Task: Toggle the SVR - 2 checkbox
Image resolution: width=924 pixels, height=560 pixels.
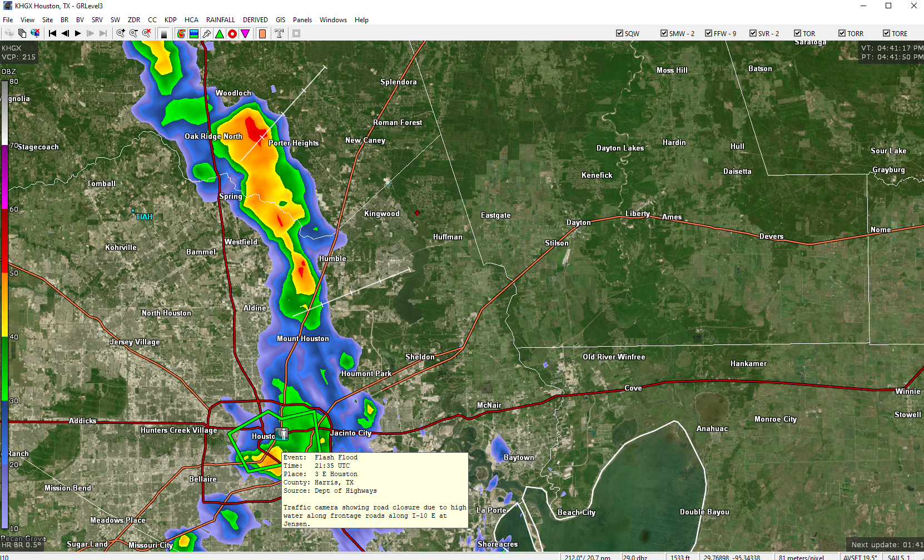Action: [x=753, y=33]
